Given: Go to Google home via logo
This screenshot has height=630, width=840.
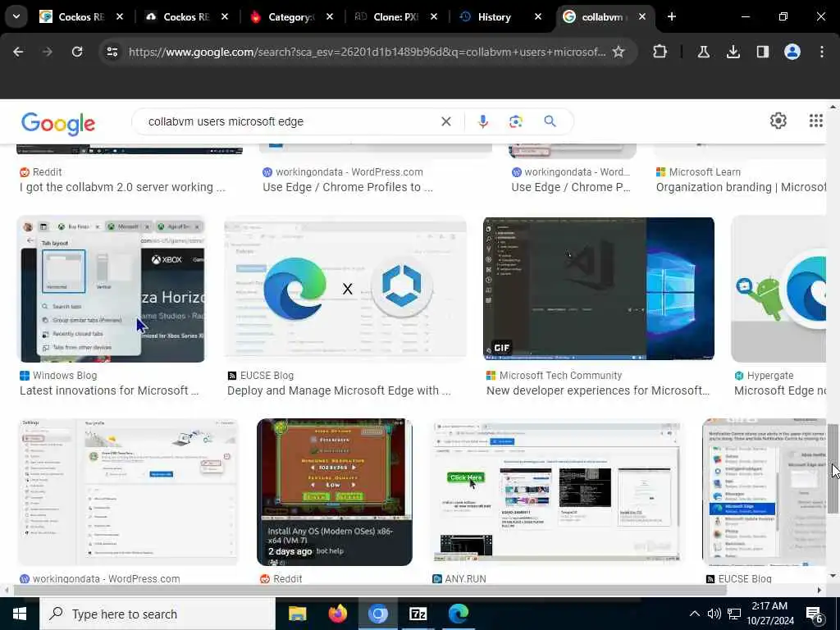Looking at the screenshot, I should click(x=58, y=123).
